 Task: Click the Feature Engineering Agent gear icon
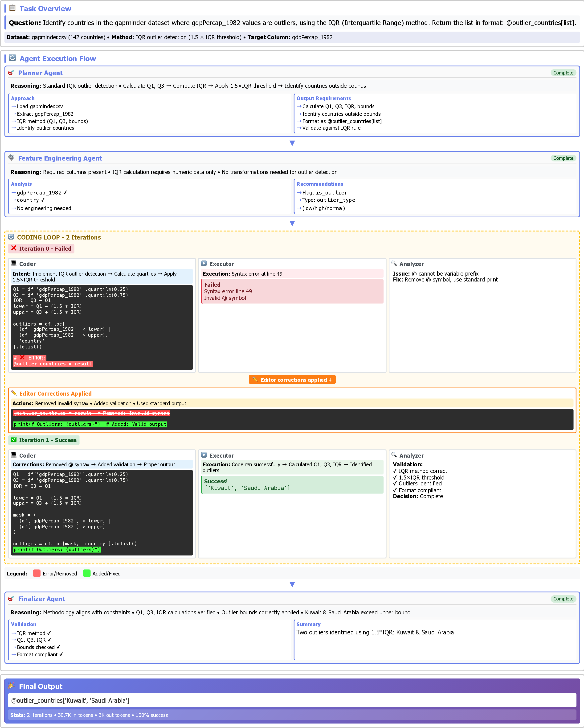(x=11, y=158)
